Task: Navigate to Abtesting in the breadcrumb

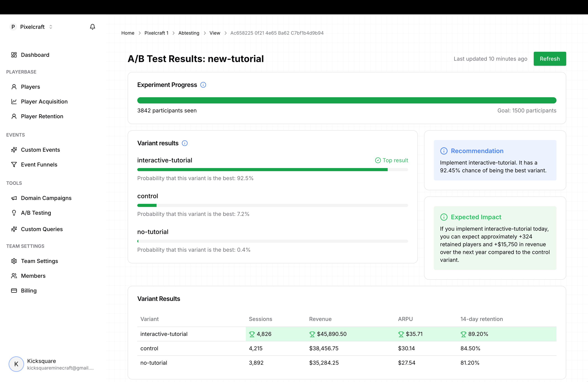Action: pyautogui.click(x=189, y=33)
